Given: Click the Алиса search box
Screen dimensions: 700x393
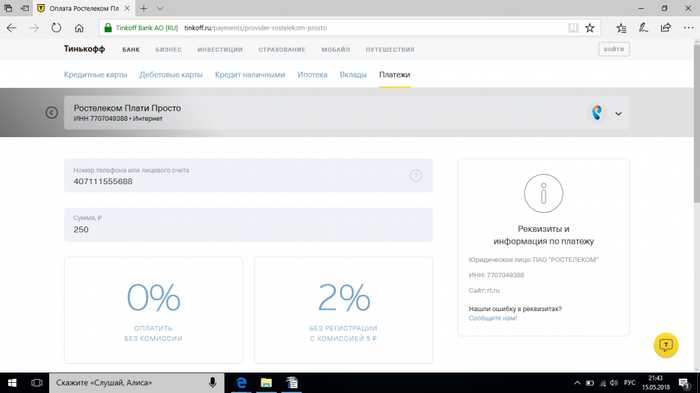Looking at the screenshot, I should click(136, 383).
